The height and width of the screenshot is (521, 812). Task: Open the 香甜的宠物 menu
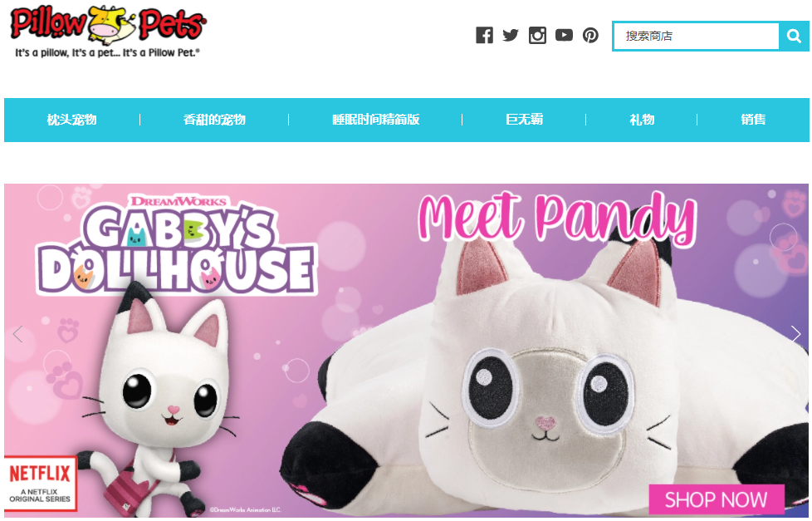214,120
